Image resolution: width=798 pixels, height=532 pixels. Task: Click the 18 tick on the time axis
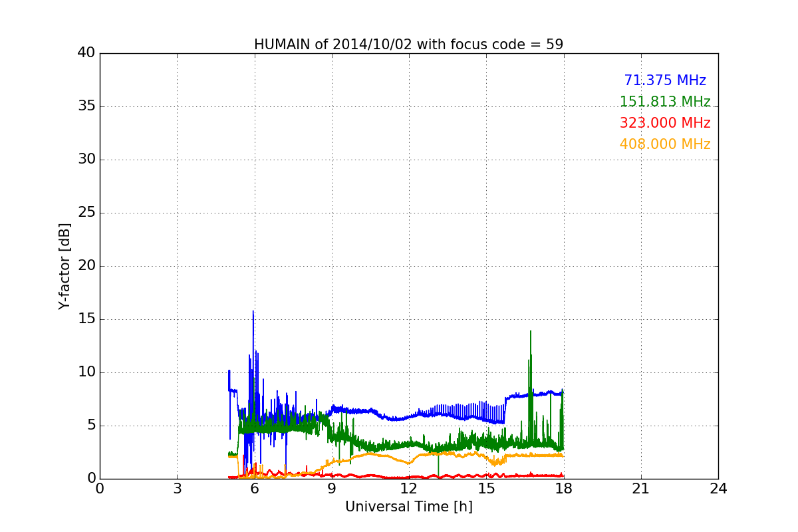coord(563,489)
